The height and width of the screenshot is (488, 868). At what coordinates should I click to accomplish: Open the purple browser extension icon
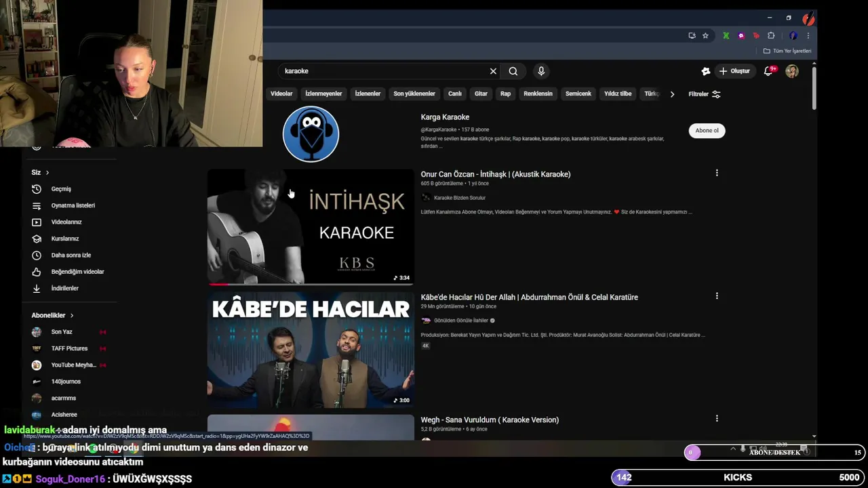tap(741, 36)
